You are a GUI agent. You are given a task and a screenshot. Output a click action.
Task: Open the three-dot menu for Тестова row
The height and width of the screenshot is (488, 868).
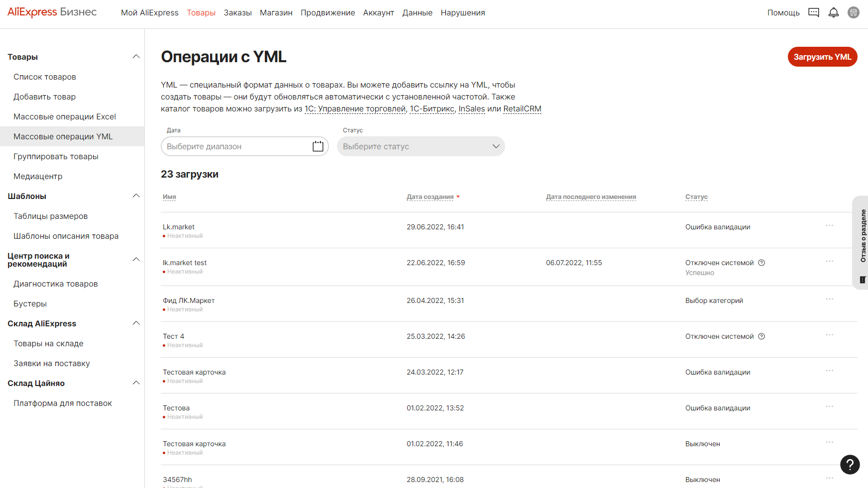pyautogui.click(x=830, y=406)
